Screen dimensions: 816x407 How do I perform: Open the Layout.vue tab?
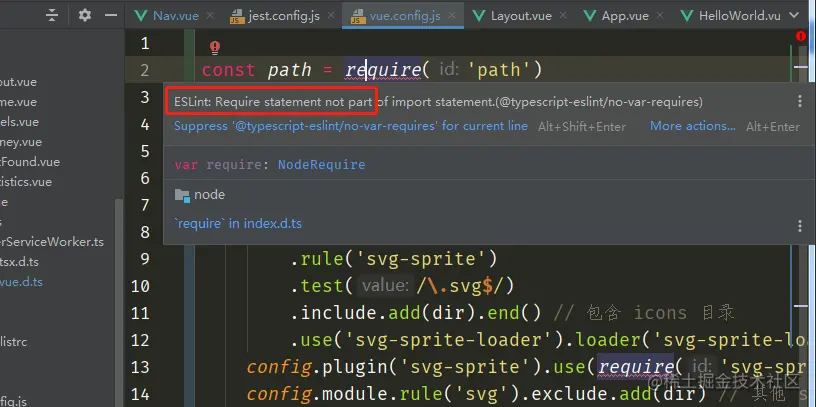pos(521,16)
